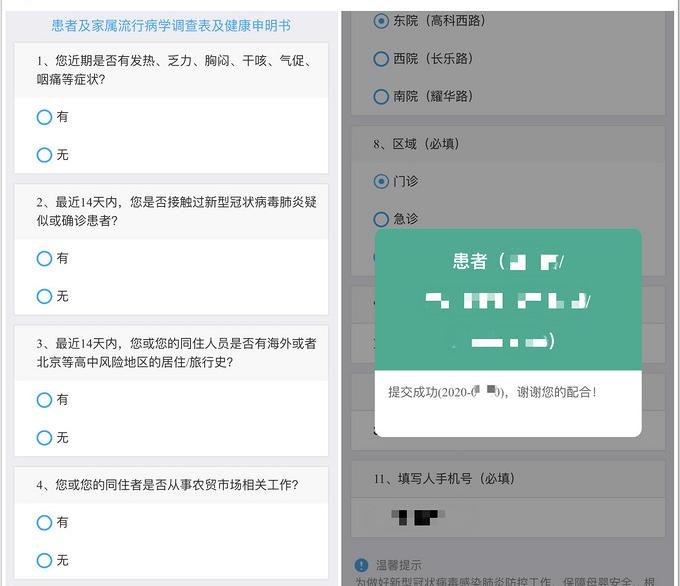Click the green 患者 header in popup
This screenshot has height=586, width=680.
click(x=508, y=300)
